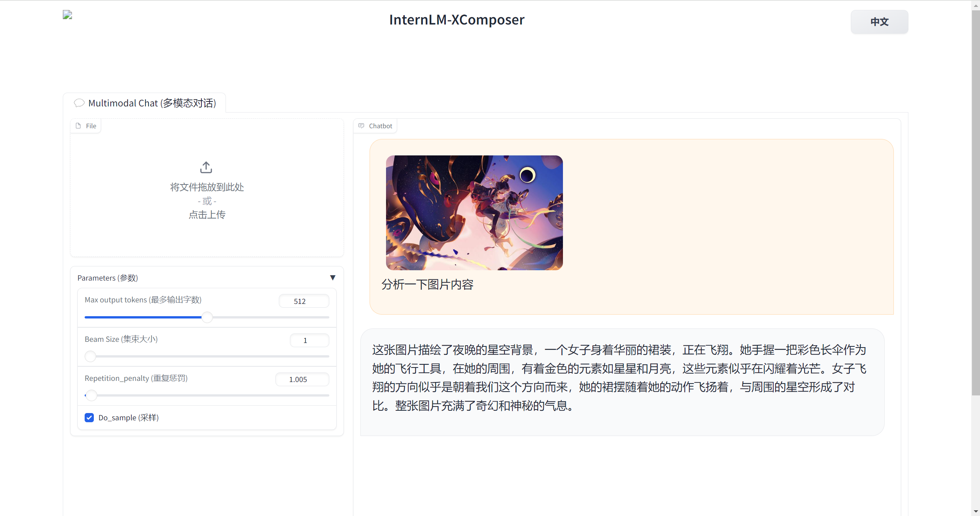The height and width of the screenshot is (516, 980).
Task: Click the Repetition_penalty value field
Action: [302, 379]
